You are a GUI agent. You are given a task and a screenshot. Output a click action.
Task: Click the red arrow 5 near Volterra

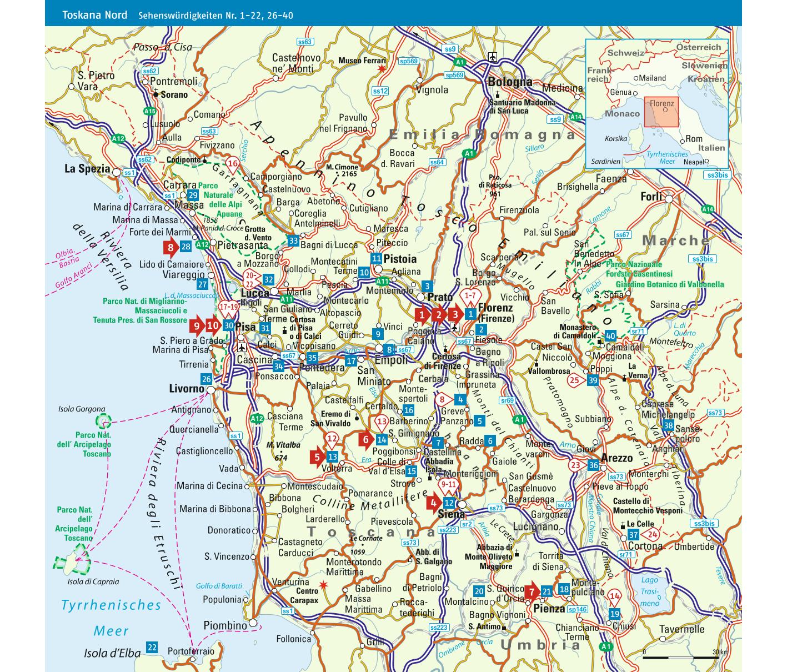pyautogui.click(x=317, y=457)
